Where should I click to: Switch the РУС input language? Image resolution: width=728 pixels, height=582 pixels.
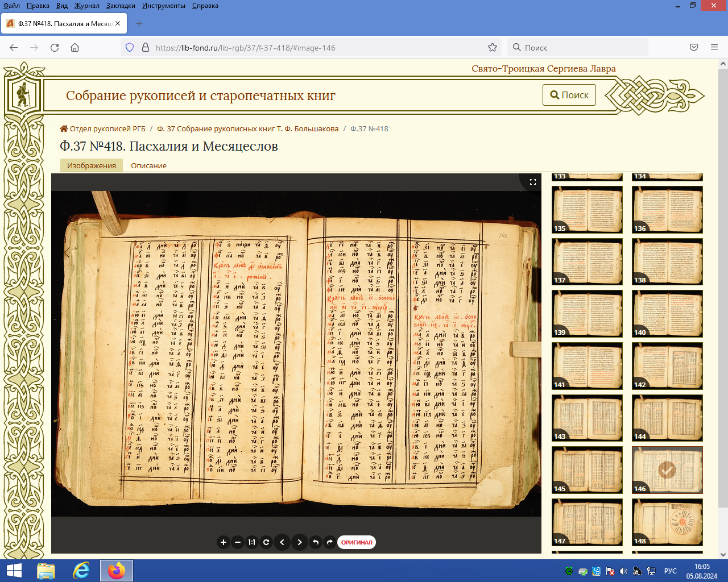671,571
